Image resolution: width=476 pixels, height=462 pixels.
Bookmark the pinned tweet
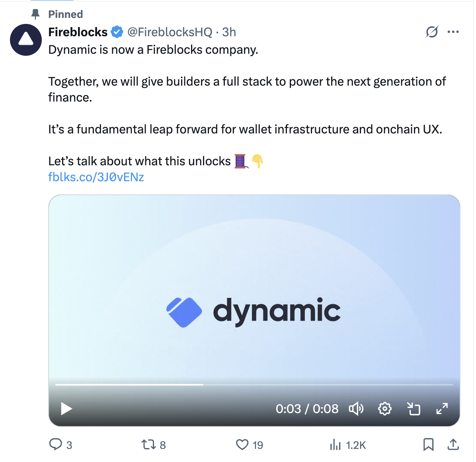tap(428, 445)
